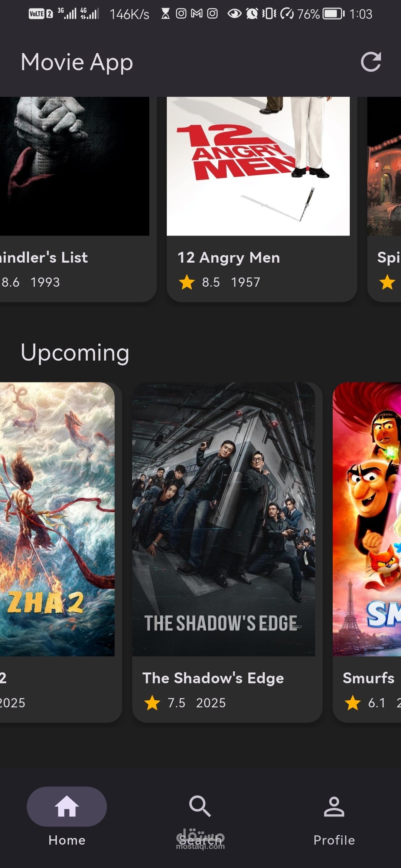This screenshot has height=868, width=401.
Task: Click the Movie App title
Action: (77, 62)
